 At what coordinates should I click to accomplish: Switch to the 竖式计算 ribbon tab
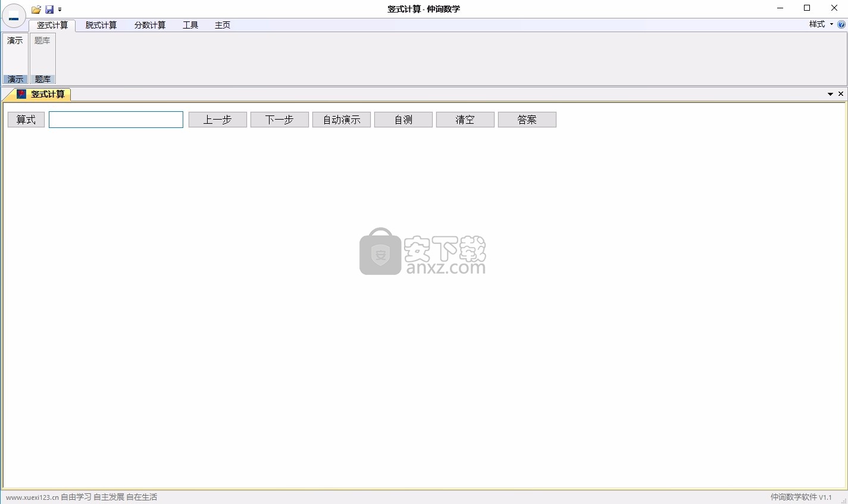[52, 25]
